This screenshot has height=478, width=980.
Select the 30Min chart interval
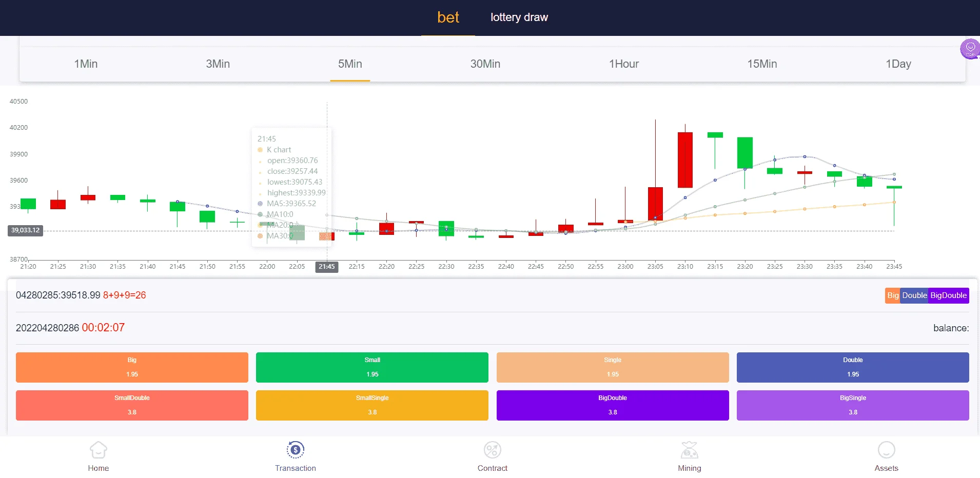pos(485,64)
